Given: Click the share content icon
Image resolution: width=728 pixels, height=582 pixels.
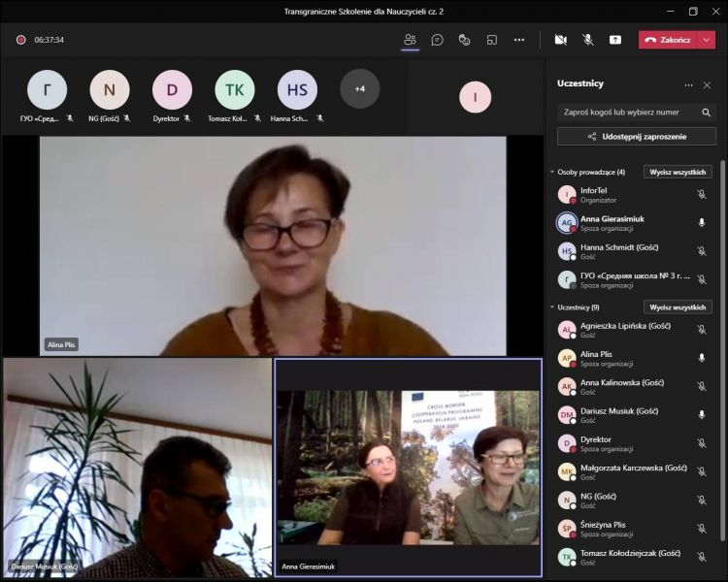Looking at the screenshot, I should pyautogui.click(x=615, y=40).
